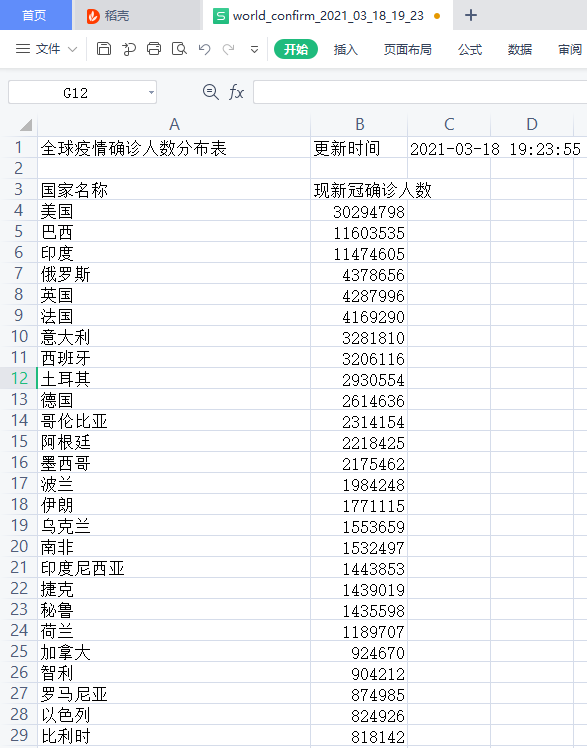
Task: Click the 伊朗 cell
Action: [174, 505]
